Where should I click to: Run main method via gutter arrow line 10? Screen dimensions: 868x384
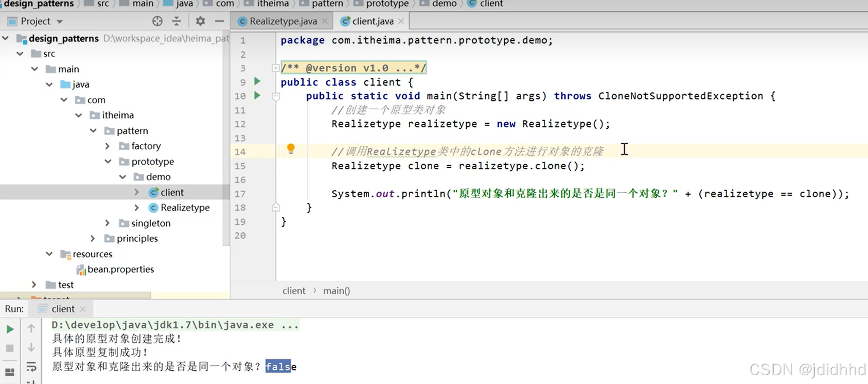pos(257,95)
